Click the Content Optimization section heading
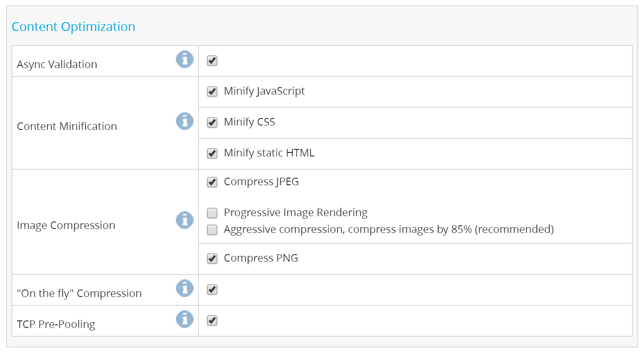This screenshot has height=354, width=644. (73, 27)
